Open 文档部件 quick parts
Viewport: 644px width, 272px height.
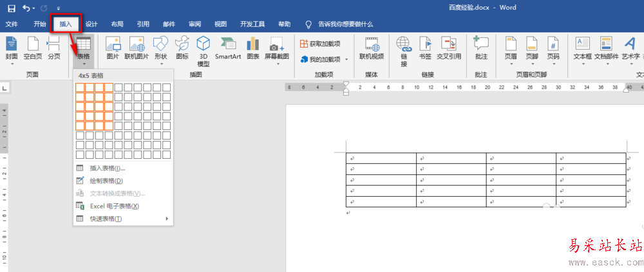coord(606,51)
